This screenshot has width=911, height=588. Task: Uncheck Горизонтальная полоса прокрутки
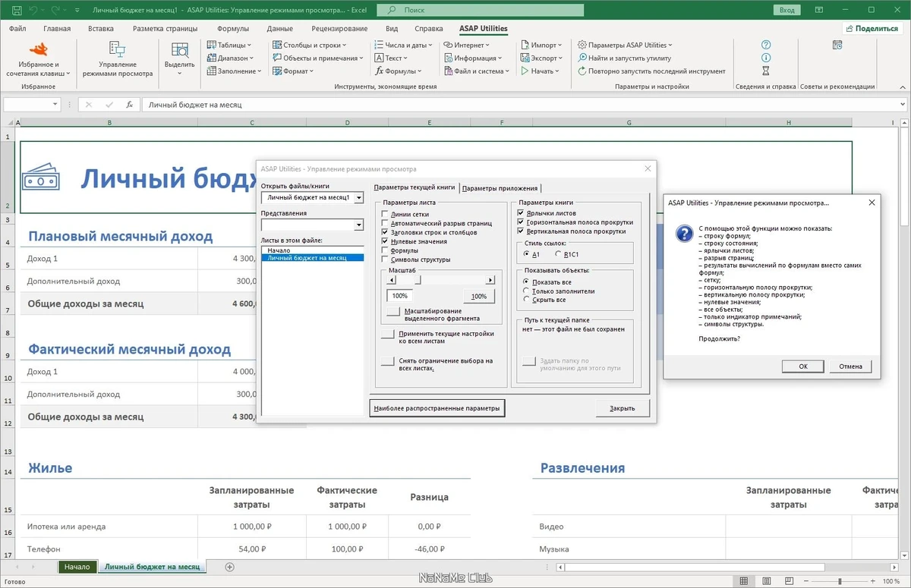coord(521,222)
